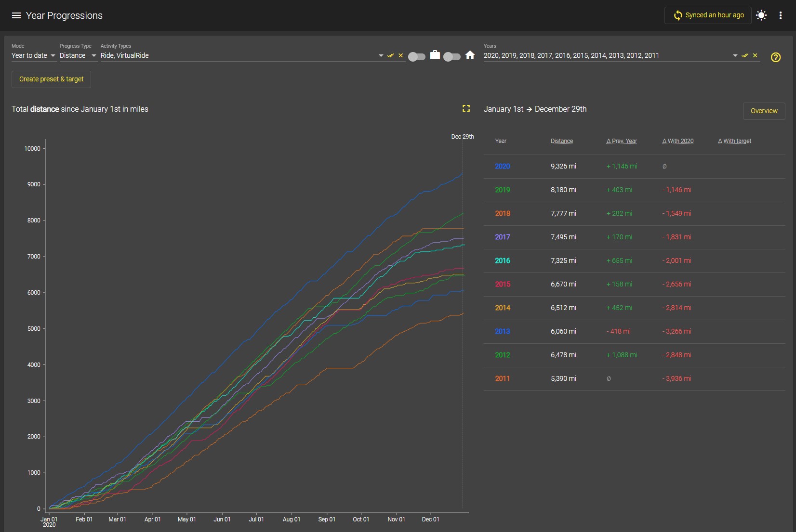Click the Distance column header
The height and width of the screenshot is (532, 796).
pos(562,141)
